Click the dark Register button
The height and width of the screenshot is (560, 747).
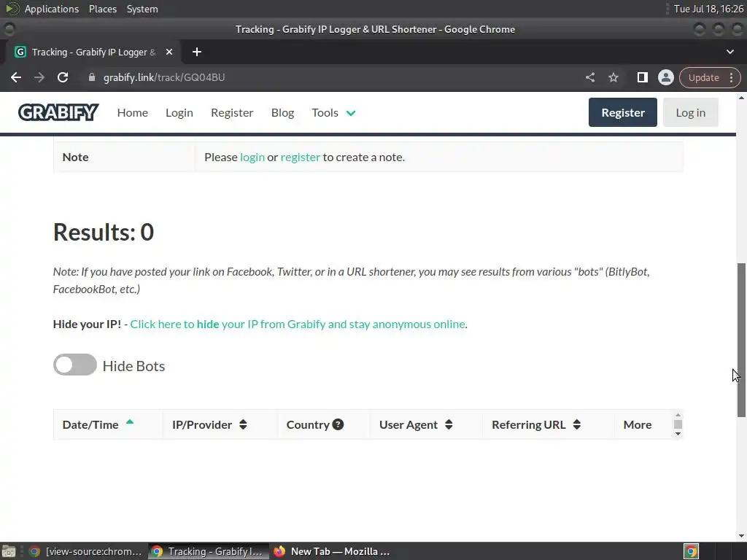pos(623,112)
